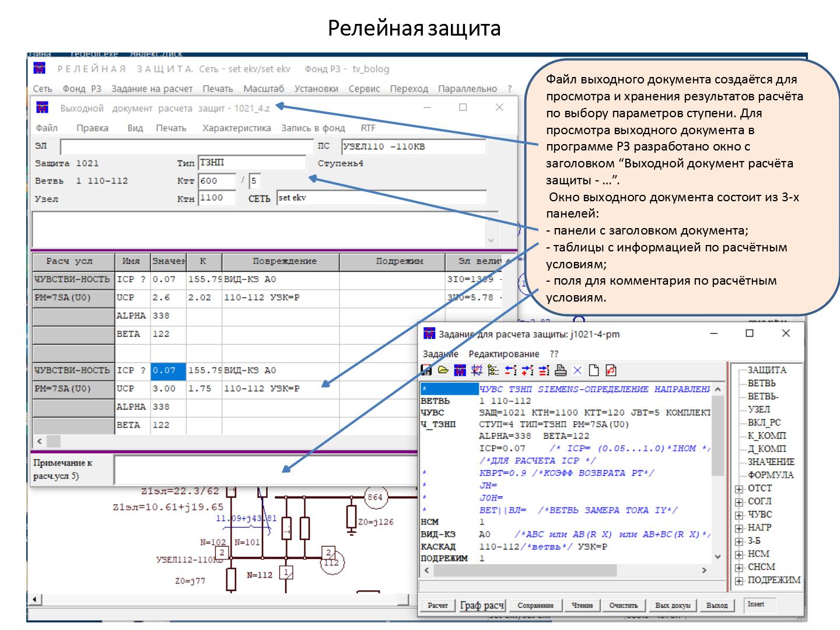Click the blue X delete icon
Viewport: 840px width, 630px height.
[x=577, y=370]
